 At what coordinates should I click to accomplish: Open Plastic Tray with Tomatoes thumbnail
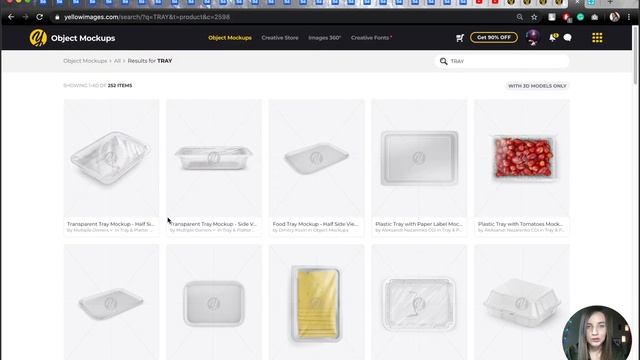[522, 158]
